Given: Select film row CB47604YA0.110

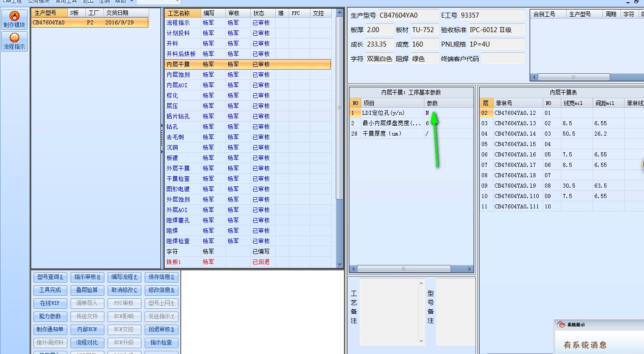Looking at the screenshot, I should point(562,196).
